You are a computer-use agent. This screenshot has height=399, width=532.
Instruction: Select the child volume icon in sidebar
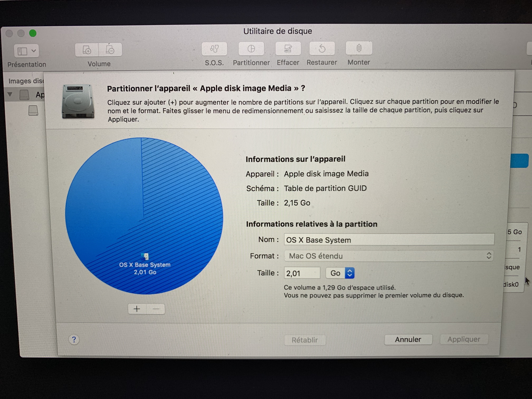click(x=33, y=111)
